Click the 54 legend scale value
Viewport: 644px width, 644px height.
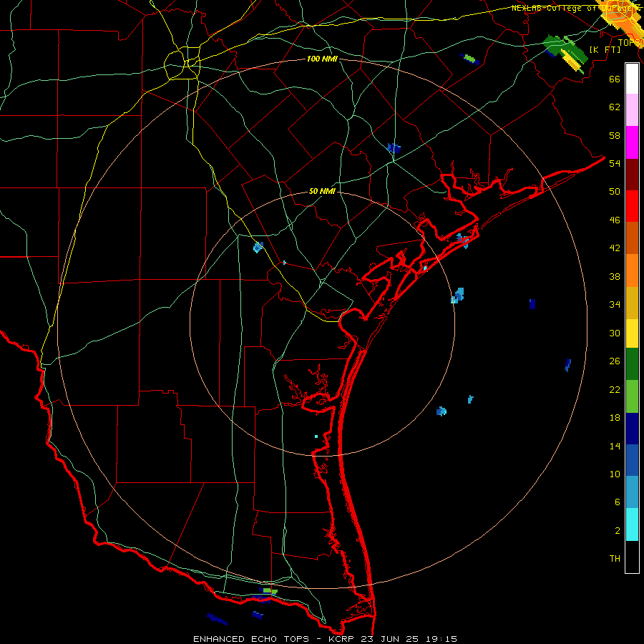coord(615,163)
